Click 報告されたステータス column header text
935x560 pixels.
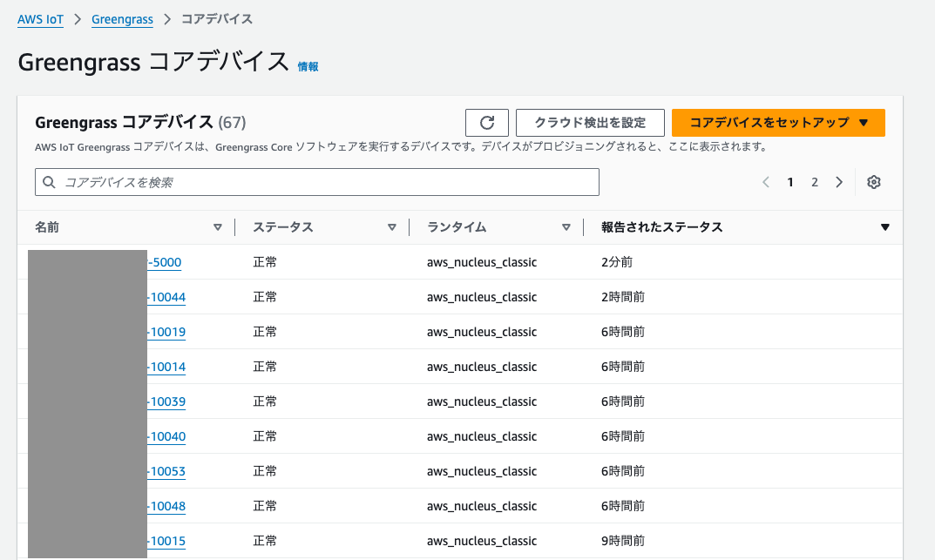tap(662, 227)
